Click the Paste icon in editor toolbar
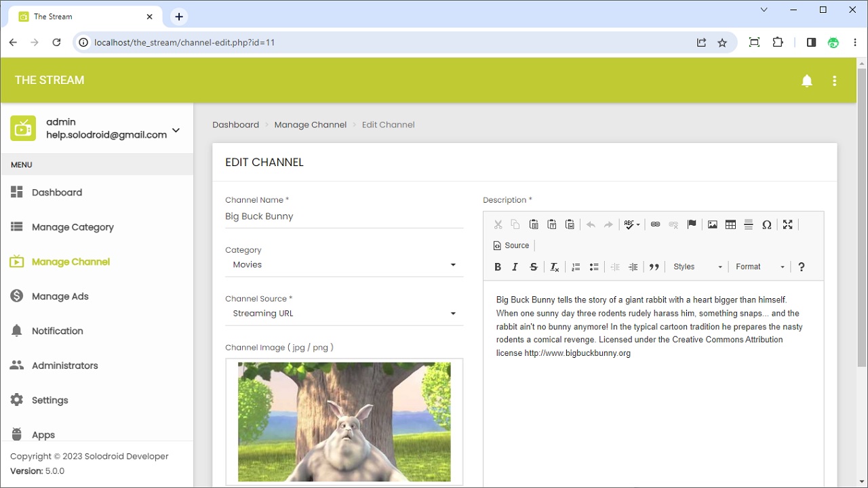This screenshot has height=488, width=868. (x=534, y=225)
